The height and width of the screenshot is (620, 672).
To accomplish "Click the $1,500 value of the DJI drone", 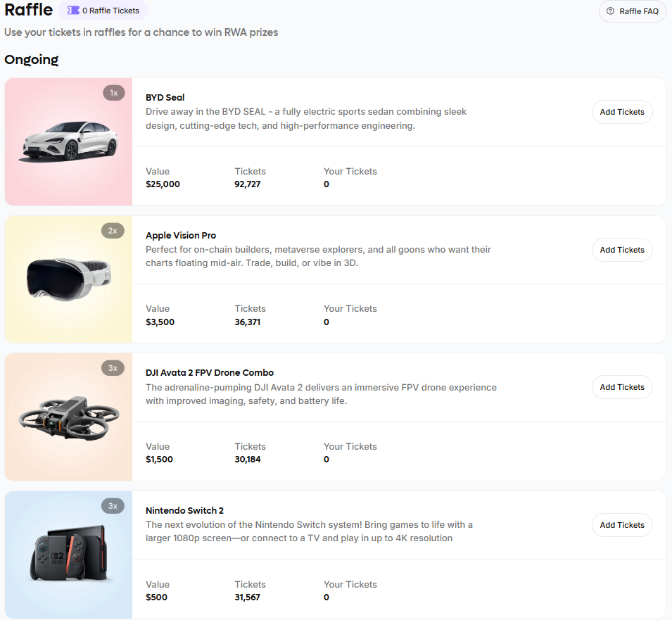I will pyautogui.click(x=160, y=460).
